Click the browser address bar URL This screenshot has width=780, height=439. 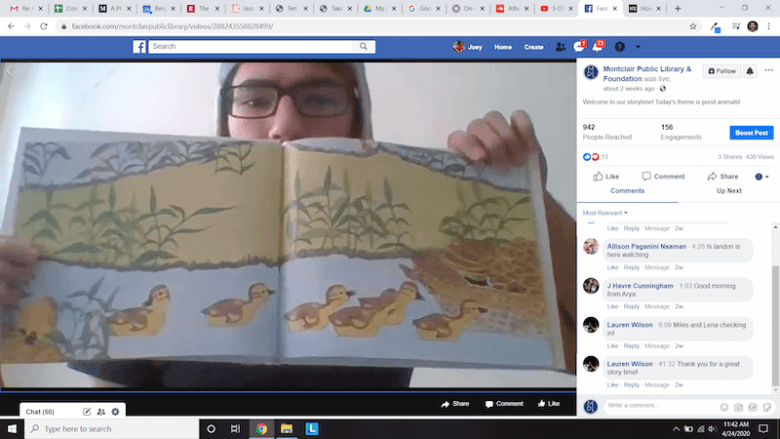coord(172,26)
